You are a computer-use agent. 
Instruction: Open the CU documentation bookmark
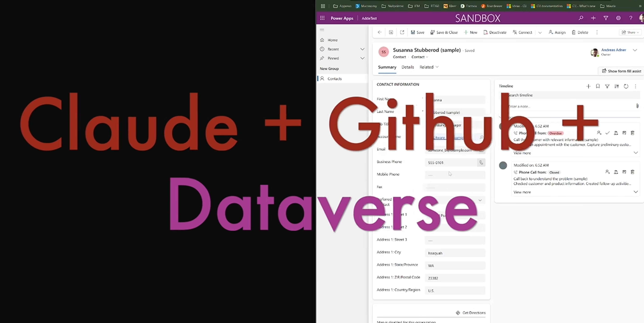tap(547, 6)
